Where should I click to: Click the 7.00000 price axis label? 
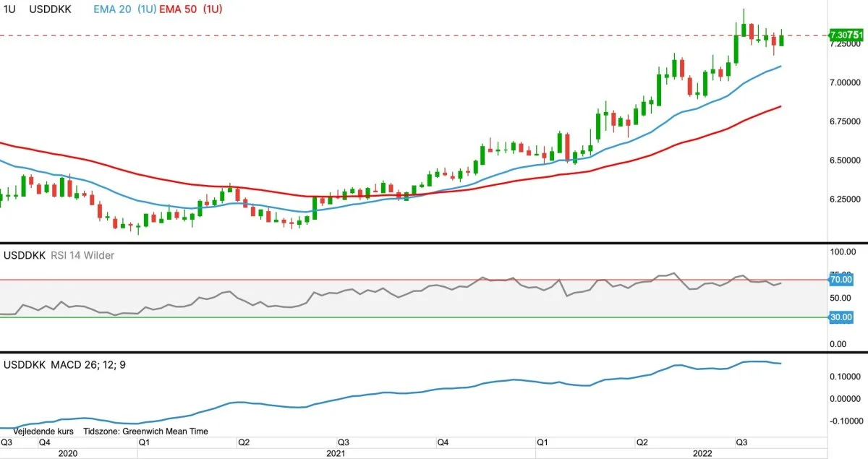pyautogui.click(x=845, y=83)
